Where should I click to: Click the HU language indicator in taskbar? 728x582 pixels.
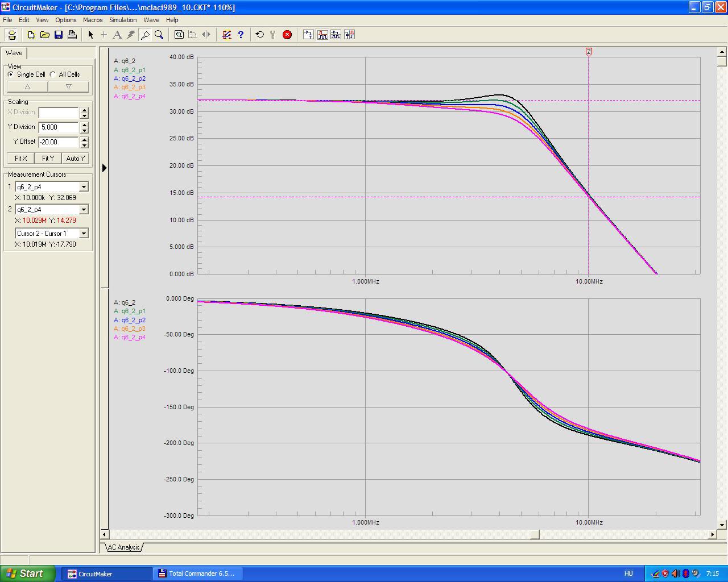[628, 573]
